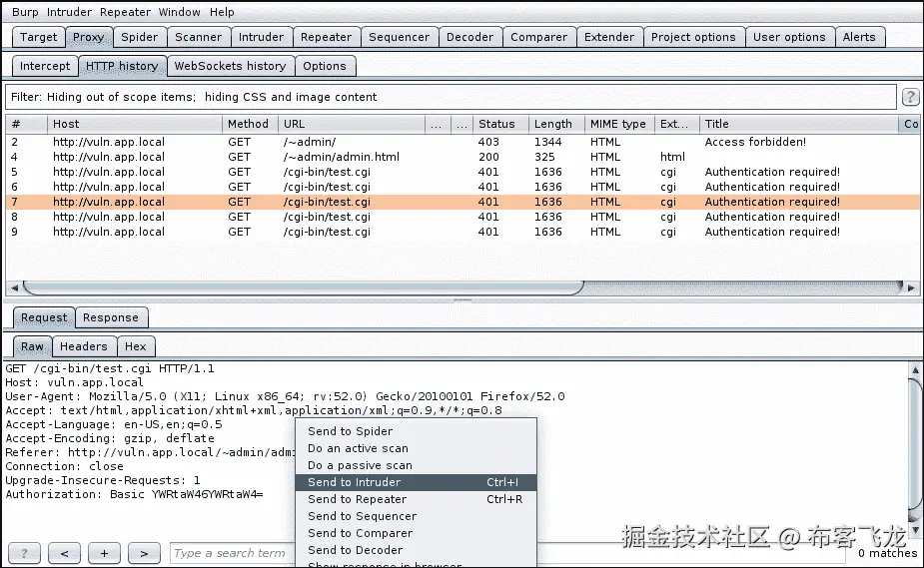
Task: Click the search help ? button
Action: (x=25, y=553)
